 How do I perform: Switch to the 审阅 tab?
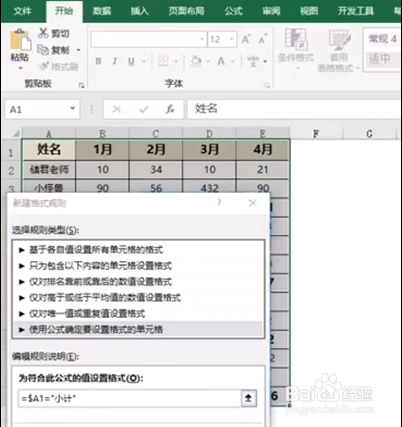pyautogui.click(x=271, y=11)
